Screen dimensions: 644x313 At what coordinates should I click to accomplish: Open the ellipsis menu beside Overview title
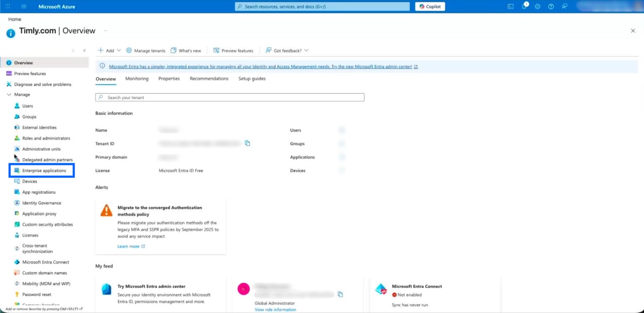click(x=106, y=31)
